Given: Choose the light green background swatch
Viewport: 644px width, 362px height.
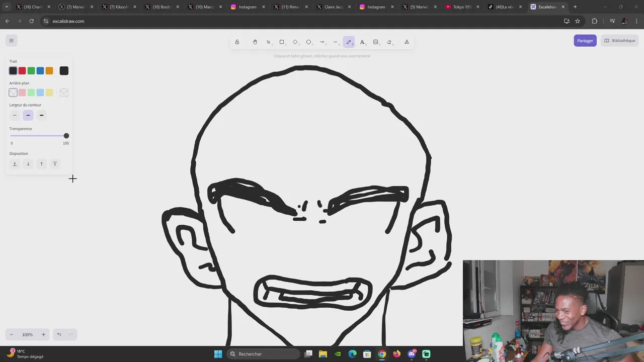Looking at the screenshot, I should [x=31, y=93].
